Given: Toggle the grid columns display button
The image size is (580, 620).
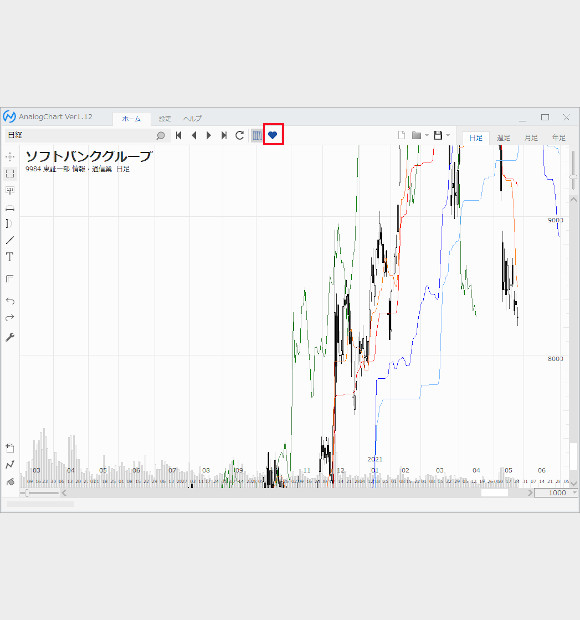Looking at the screenshot, I should [257, 135].
